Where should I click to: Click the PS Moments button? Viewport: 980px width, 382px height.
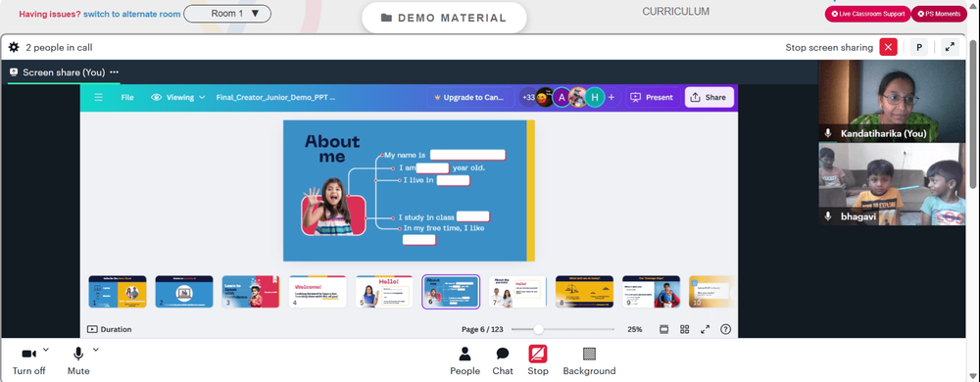pos(939,14)
